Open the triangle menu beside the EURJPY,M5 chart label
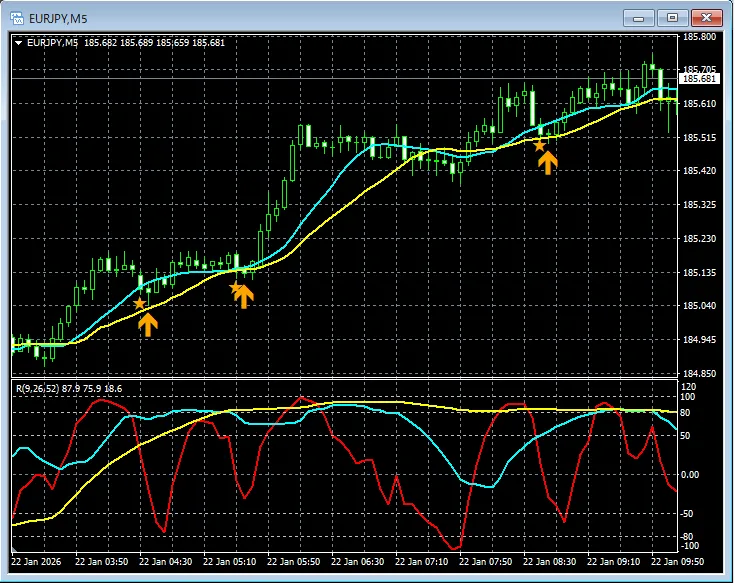Image resolution: width=735 pixels, height=583 pixels. coord(18,42)
